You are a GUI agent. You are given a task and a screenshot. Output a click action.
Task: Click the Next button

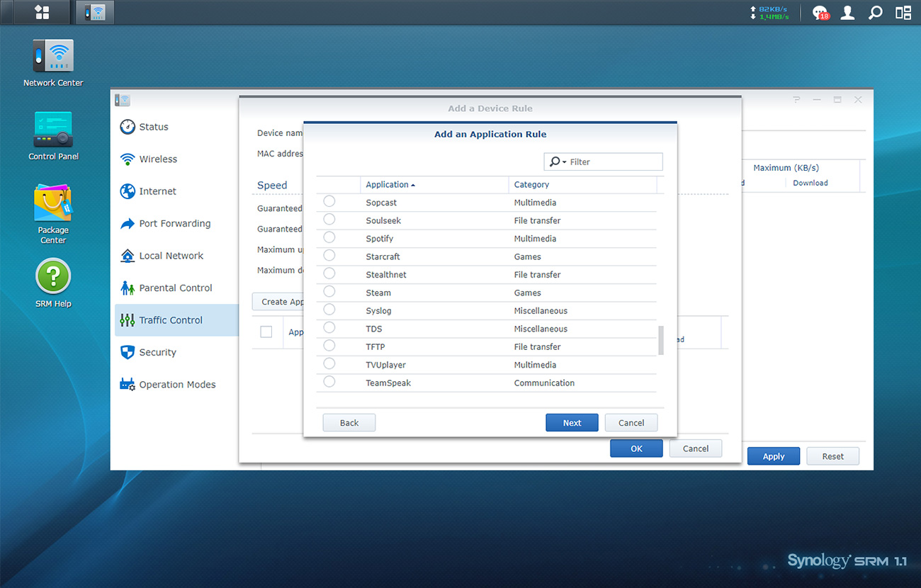pos(572,422)
